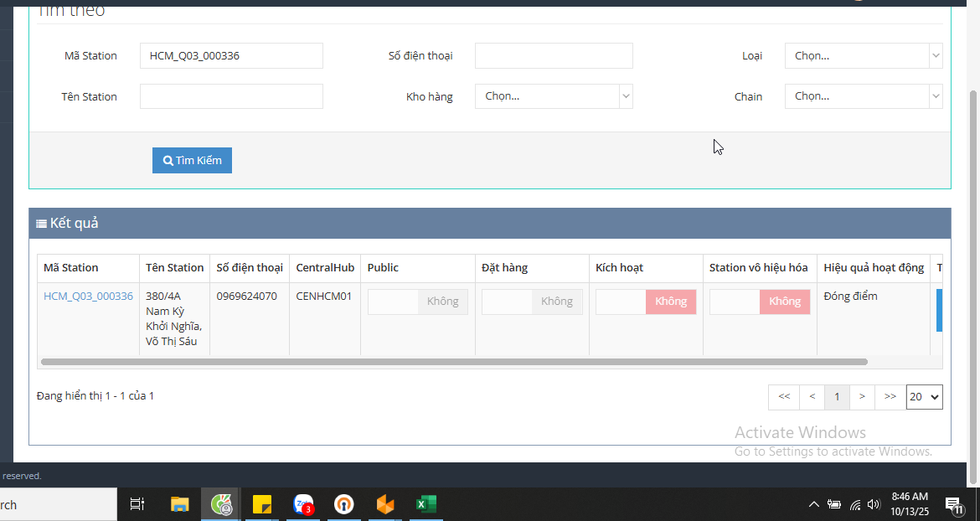The height and width of the screenshot is (521, 980).
Task: Open the volume tray icon
Action: (x=874, y=504)
